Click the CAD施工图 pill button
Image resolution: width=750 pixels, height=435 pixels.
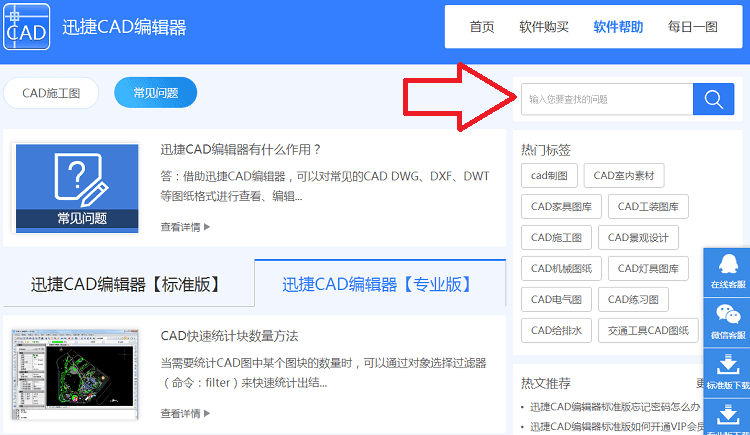[51, 93]
